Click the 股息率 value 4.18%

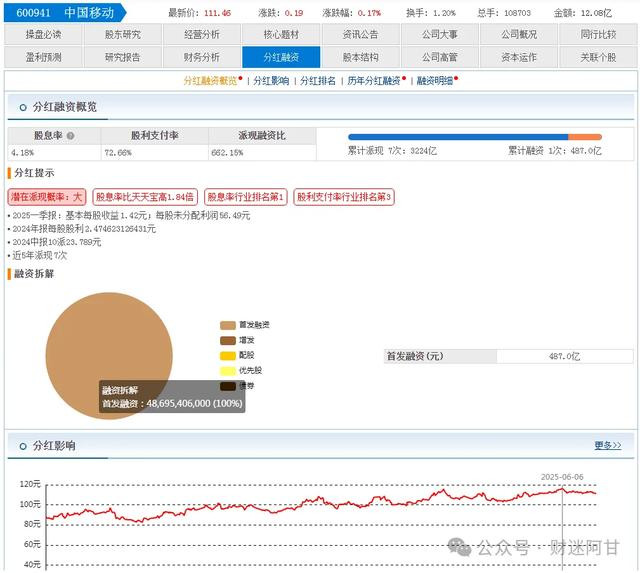click(x=22, y=153)
